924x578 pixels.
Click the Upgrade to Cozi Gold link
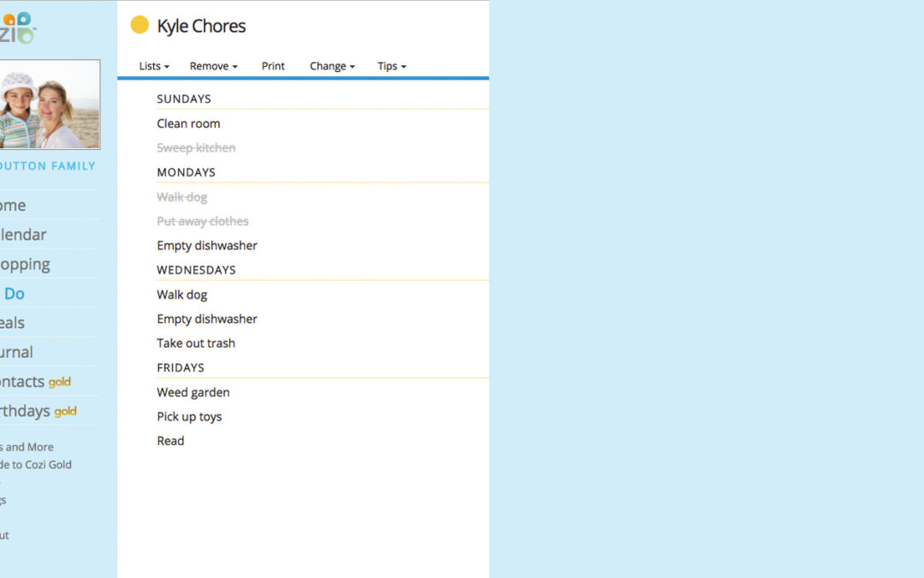click(36, 465)
